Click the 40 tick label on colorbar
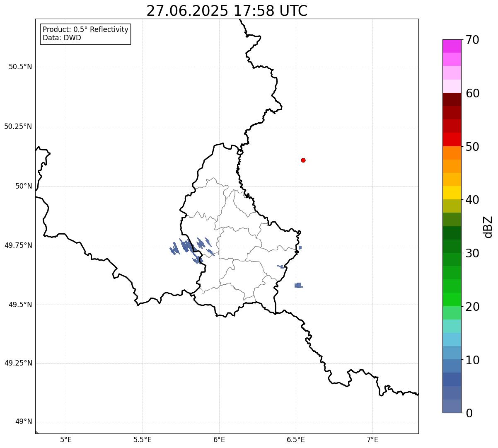This screenshot has width=498, height=448. point(472,200)
